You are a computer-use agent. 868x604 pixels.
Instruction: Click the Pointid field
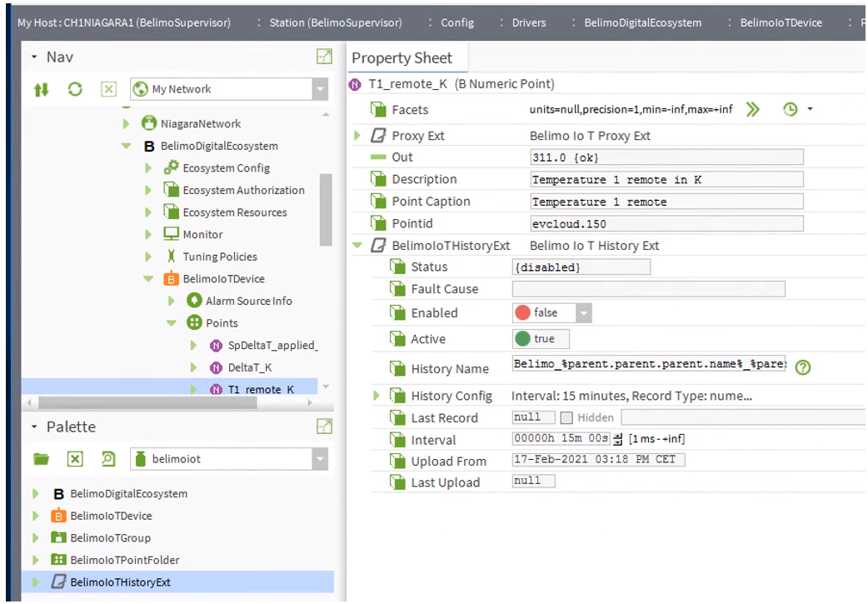pos(666,223)
